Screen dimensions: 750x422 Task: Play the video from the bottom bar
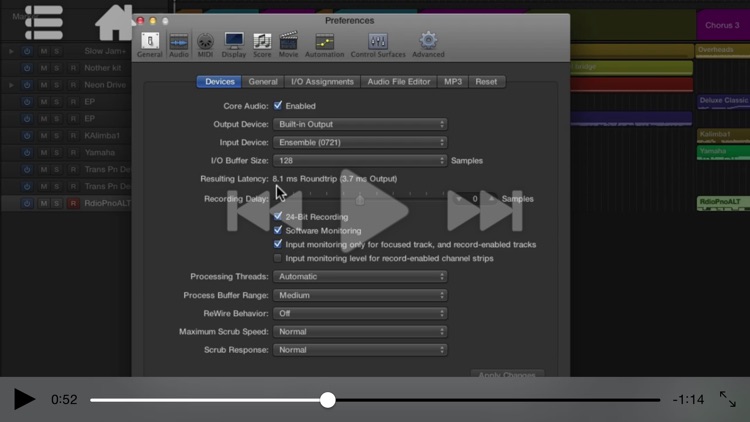(x=24, y=399)
